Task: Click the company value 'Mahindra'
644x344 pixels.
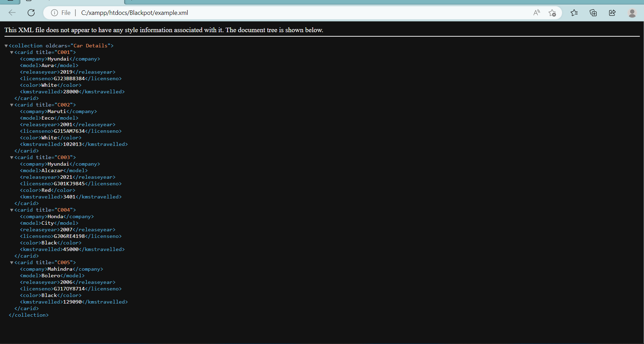Action: [60, 269]
